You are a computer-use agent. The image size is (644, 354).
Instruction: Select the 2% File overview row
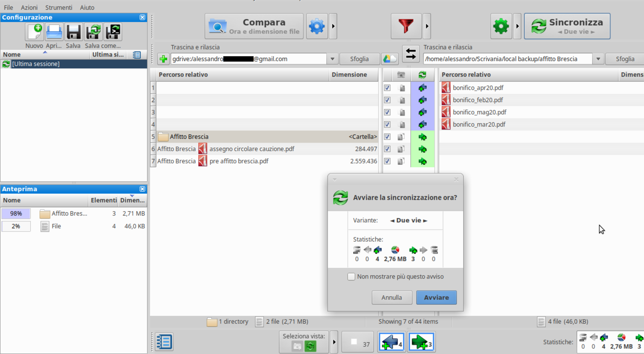[74, 226]
